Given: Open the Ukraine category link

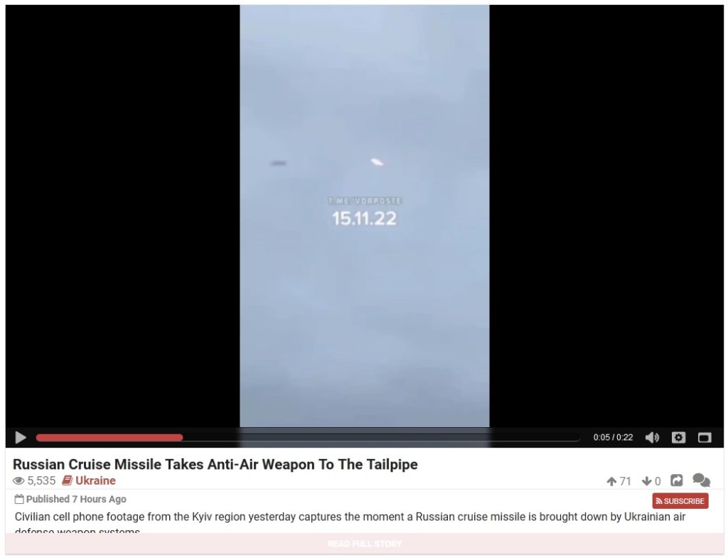Looking at the screenshot, I should click(95, 480).
